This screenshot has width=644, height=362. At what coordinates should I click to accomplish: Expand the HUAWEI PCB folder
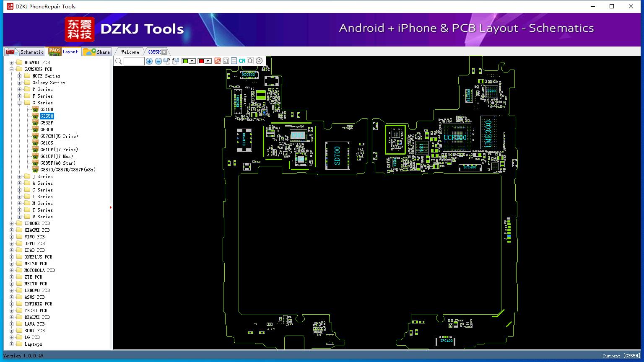pos(12,62)
